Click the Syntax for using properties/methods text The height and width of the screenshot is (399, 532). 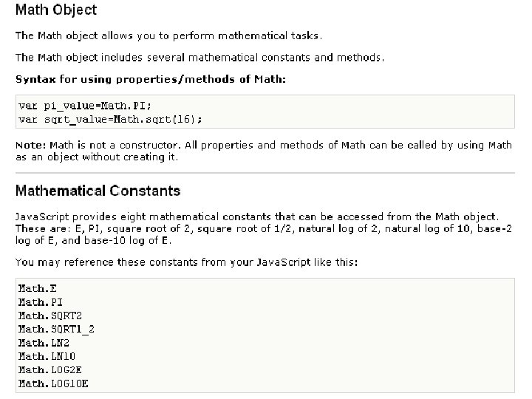(x=150, y=78)
